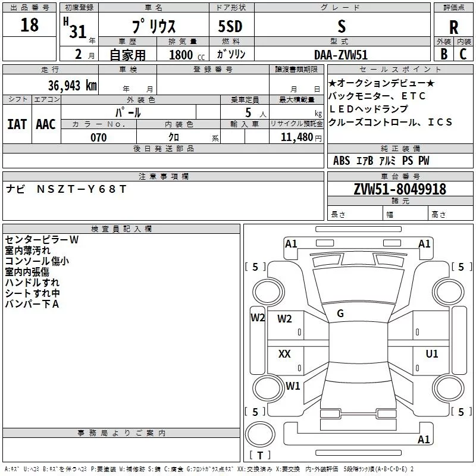
Task: Select the interior grade C cell
Action: 464,54
